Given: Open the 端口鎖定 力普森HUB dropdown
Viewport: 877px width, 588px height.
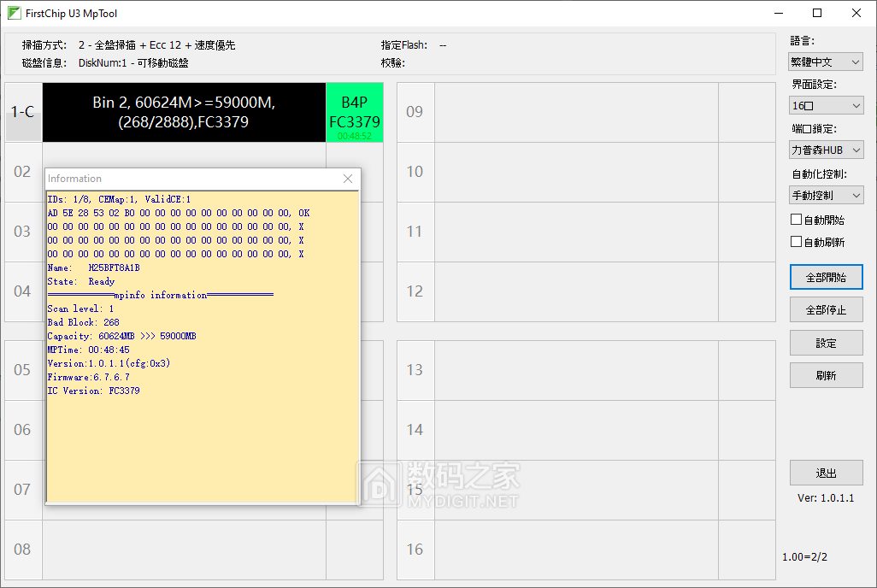Looking at the screenshot, I should point(826,150).
